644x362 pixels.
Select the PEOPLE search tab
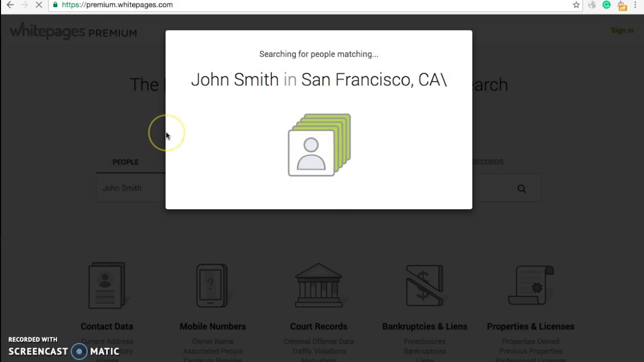tap(125, 162)
